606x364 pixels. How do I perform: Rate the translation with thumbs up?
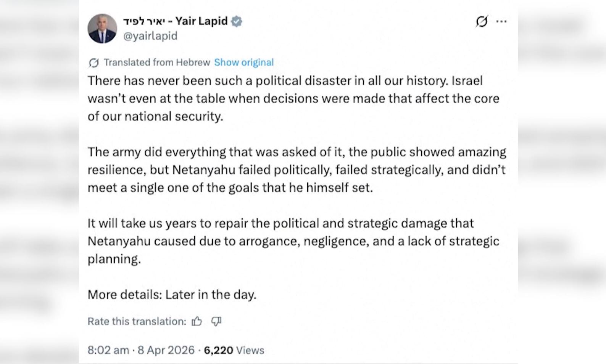pyautogui.click(x=197, y=322)
